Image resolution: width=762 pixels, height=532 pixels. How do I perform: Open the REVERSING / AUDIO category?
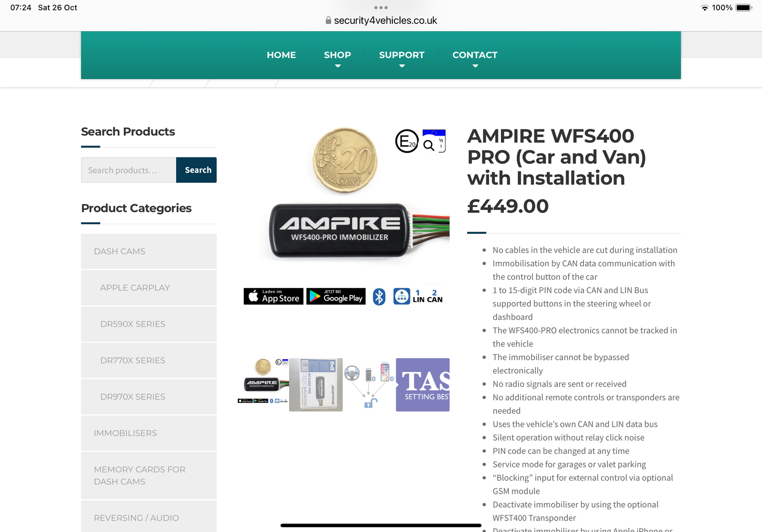[149, 517]
